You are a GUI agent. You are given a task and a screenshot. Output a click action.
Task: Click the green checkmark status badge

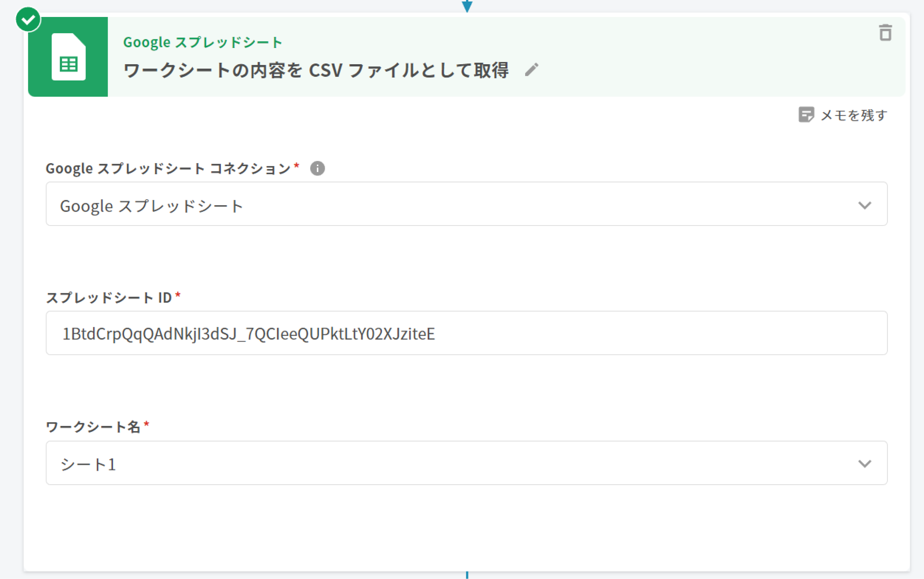click(28, 19)
